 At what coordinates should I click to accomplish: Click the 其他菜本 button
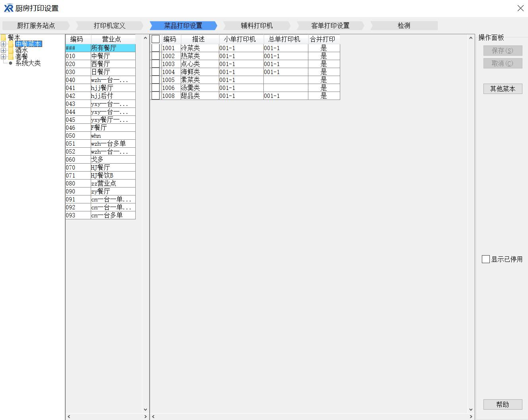[503, 89]
